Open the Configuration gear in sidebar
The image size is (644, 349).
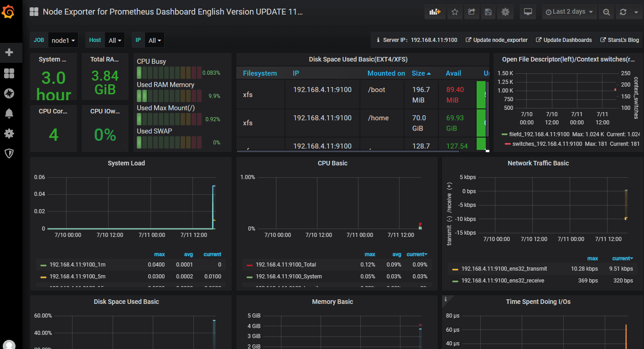(x=9, y=133)
